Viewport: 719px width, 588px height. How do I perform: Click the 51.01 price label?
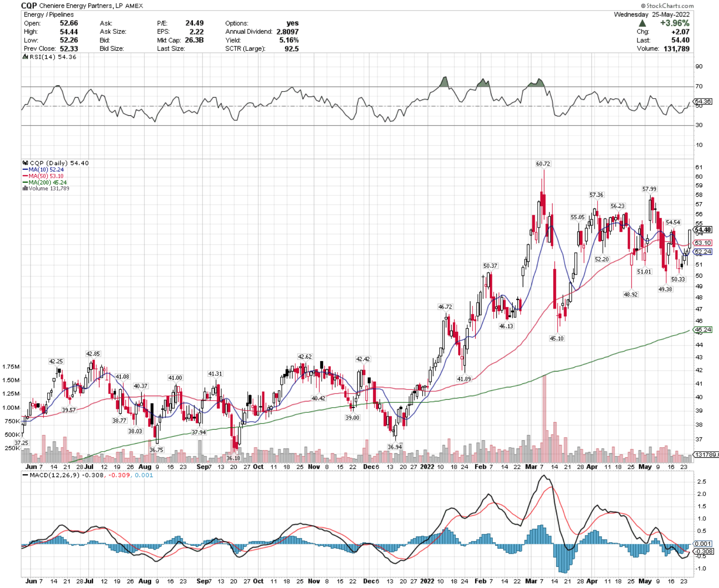(644, 272)
